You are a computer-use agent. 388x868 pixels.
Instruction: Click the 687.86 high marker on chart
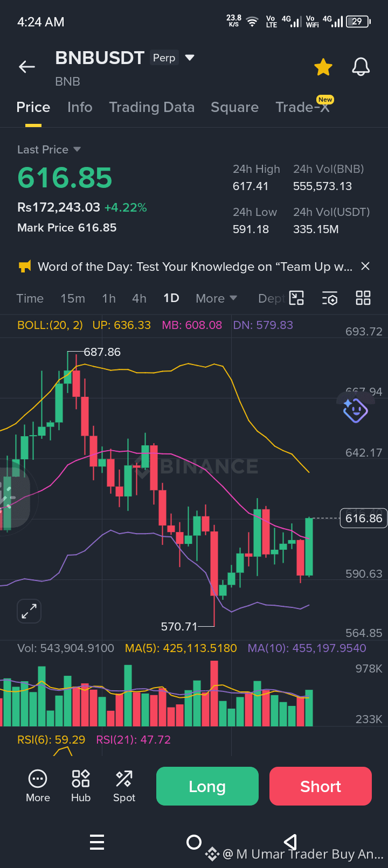[x=102, y=352]
